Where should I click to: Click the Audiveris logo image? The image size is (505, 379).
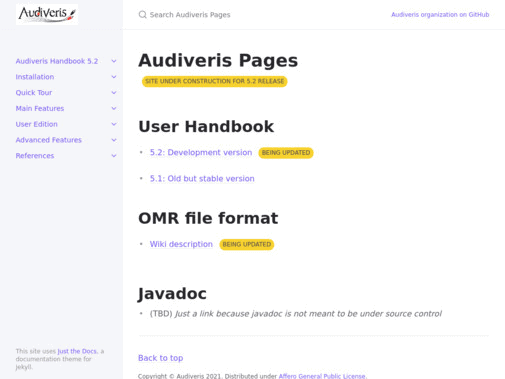47,14
